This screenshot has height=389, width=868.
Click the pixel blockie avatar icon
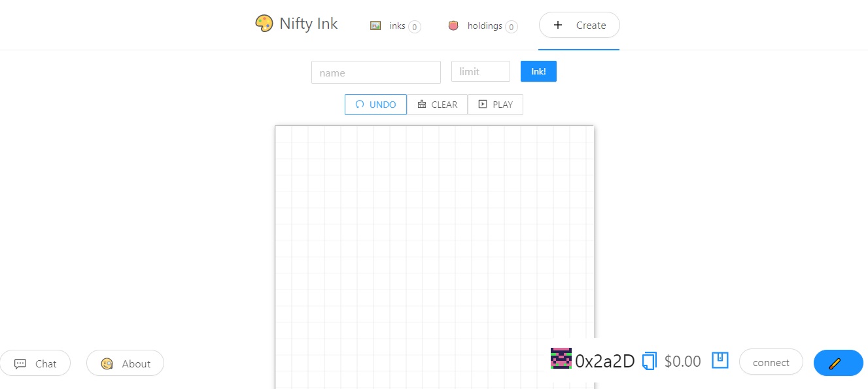[561, 359]
